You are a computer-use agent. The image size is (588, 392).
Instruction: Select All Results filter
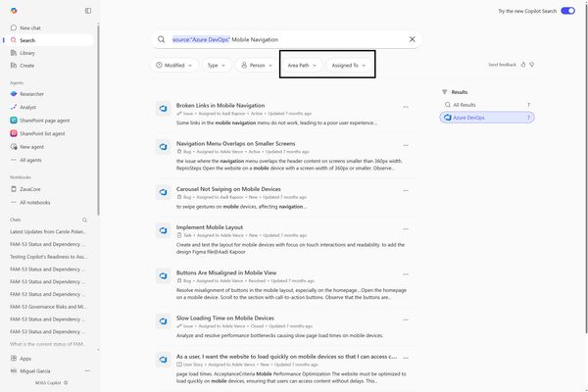487,105
